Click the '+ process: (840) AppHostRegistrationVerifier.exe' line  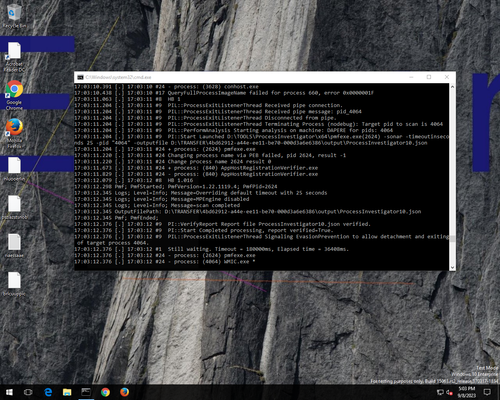196,168
